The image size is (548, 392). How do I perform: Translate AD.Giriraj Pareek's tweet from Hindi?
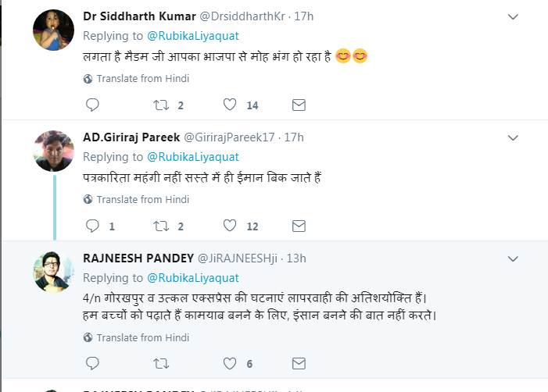pyautogui.click(x=142, y=199)
